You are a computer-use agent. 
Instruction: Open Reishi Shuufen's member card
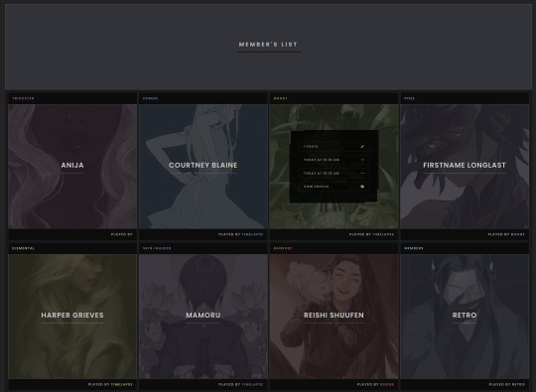334,317
